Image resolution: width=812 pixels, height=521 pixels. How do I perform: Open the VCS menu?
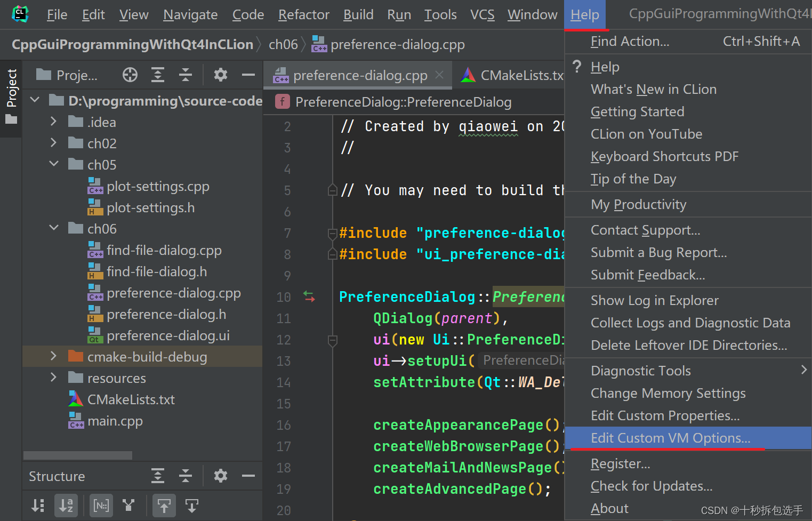click(482, 14)
